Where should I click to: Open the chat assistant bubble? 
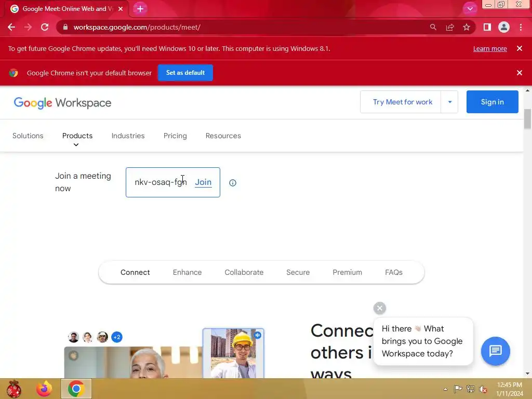(x=495, y=351)
